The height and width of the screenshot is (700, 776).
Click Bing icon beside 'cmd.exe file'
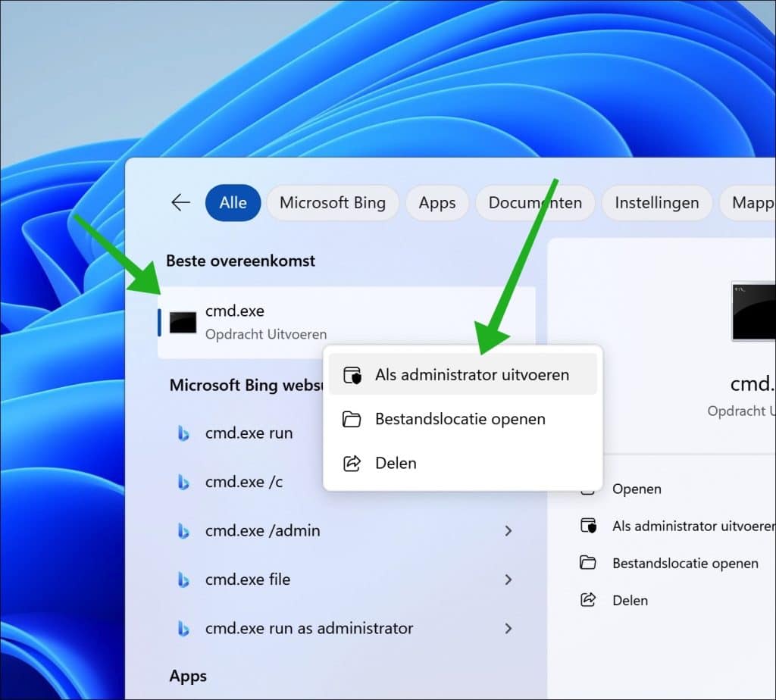[183, 580]
